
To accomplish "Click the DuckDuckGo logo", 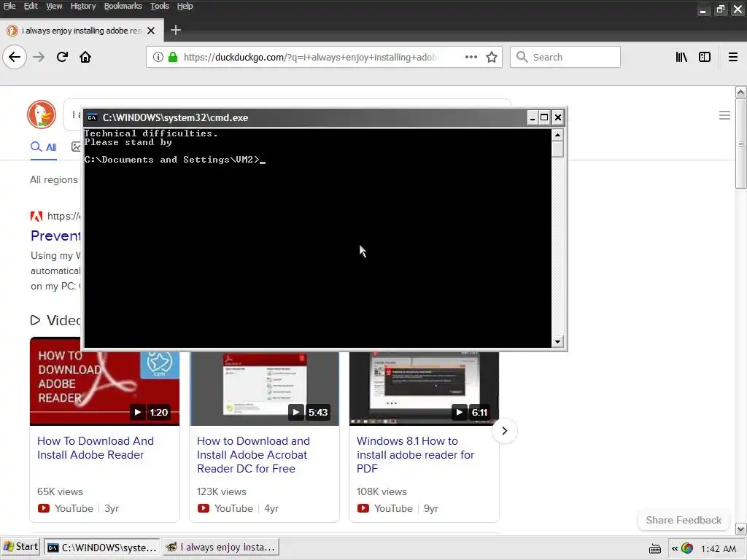I will pos(42,114).
